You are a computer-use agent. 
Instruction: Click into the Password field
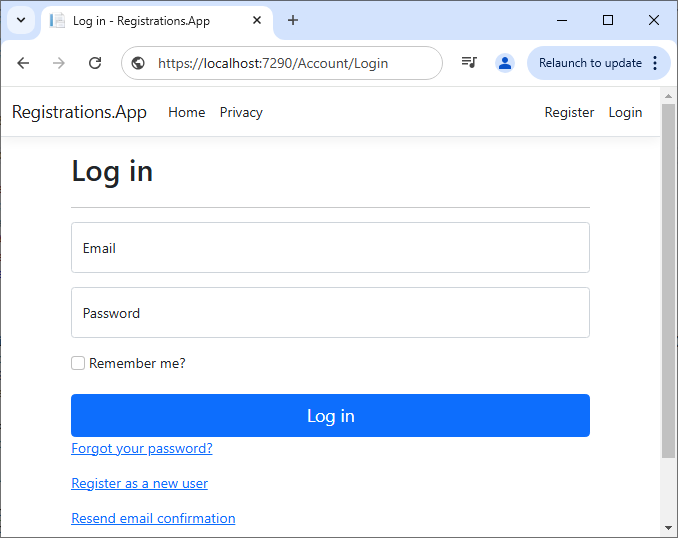(x=330, y=312)
